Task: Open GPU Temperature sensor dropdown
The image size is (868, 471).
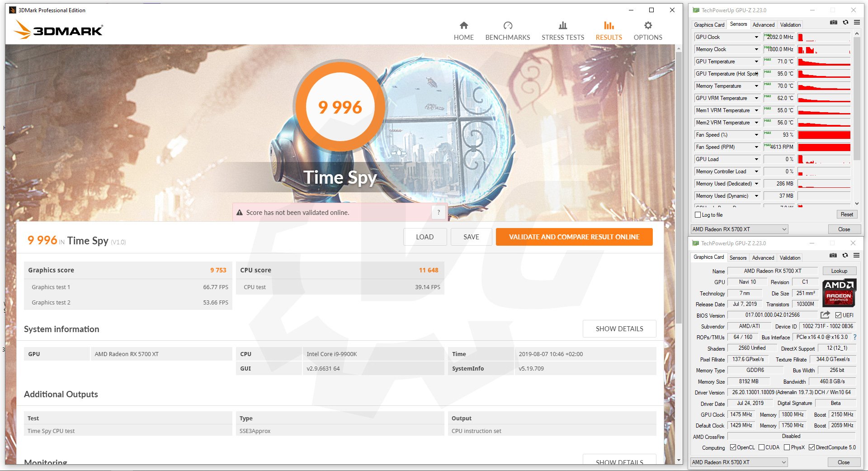Action: [x=756, y=62]
